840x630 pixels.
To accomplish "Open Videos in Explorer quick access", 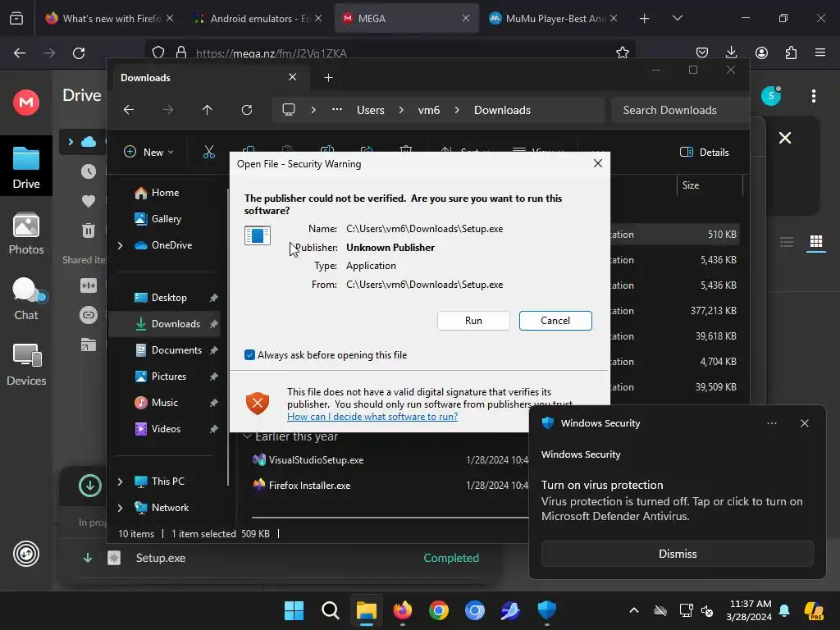I will 166,428.
